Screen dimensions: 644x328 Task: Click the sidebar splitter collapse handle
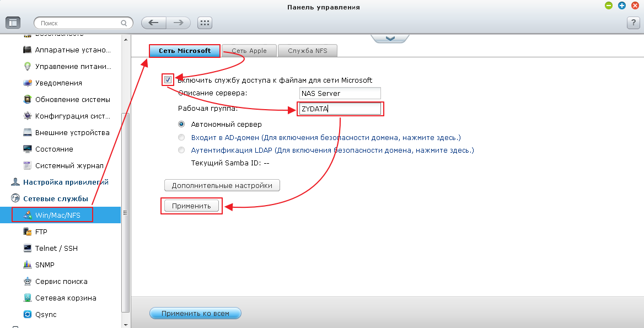pyautogui.click(x=125, y=213)
